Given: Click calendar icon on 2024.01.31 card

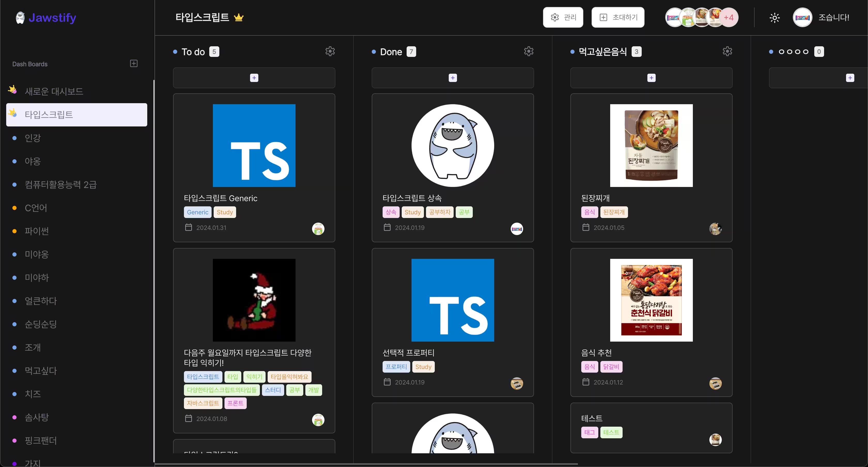Looking at the screenshot, I should point(188,228).
